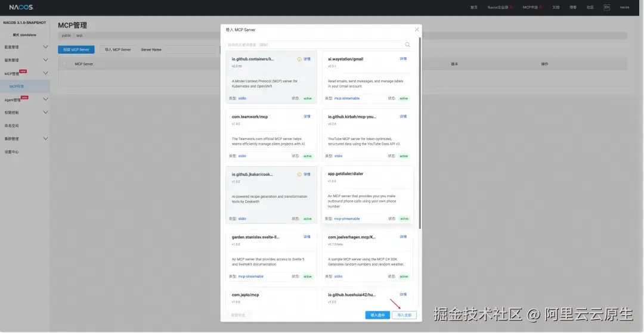The height and width of the screenshot is (333, 644).
Task: Select the io.github.containers server card
Action: (271, 77)
